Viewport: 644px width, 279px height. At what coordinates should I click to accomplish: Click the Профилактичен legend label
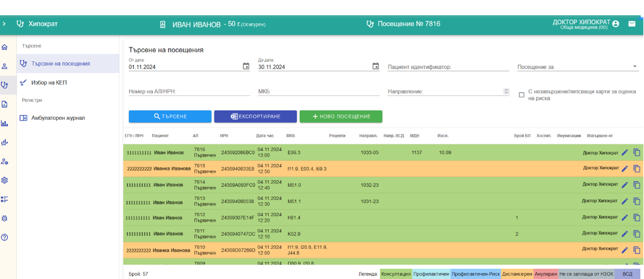pyautogui.click(x=431, y=274)
